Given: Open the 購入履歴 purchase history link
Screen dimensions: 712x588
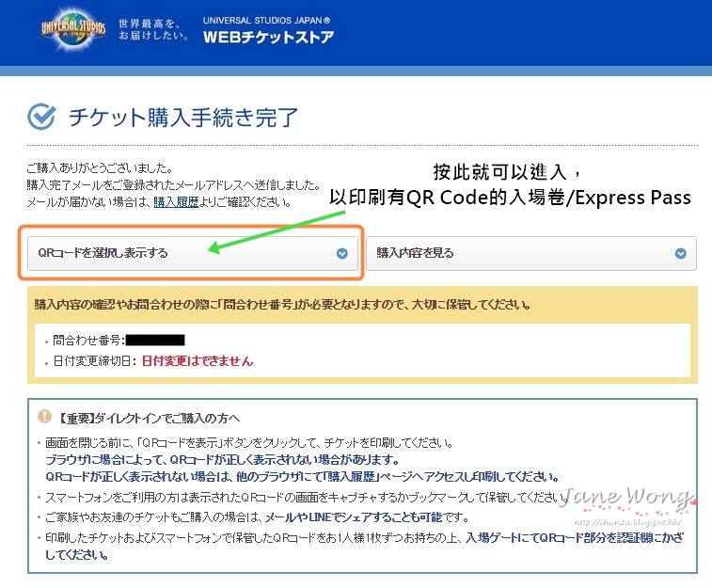Looking at the screenshot, I should coord(176,201).
